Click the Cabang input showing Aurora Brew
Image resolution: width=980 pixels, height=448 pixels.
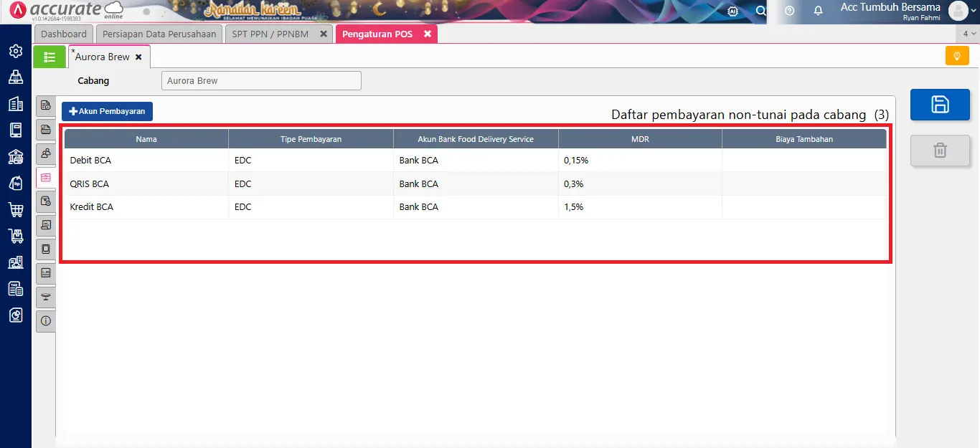(260, 80)
